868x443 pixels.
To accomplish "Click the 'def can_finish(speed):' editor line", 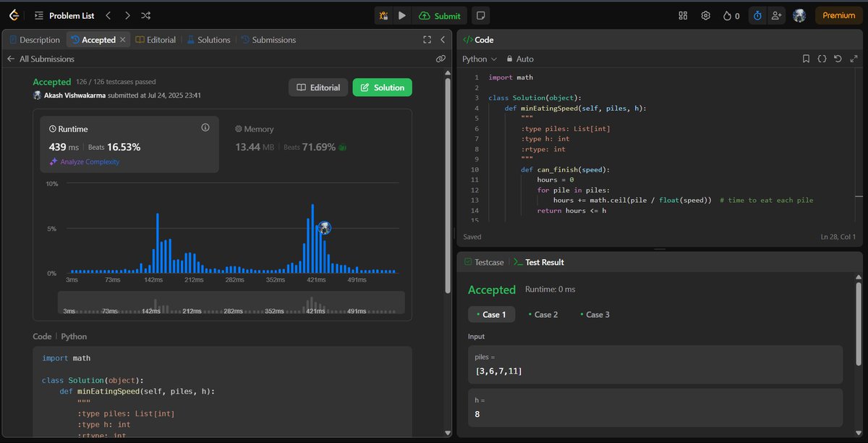I will tap(566, 169).
